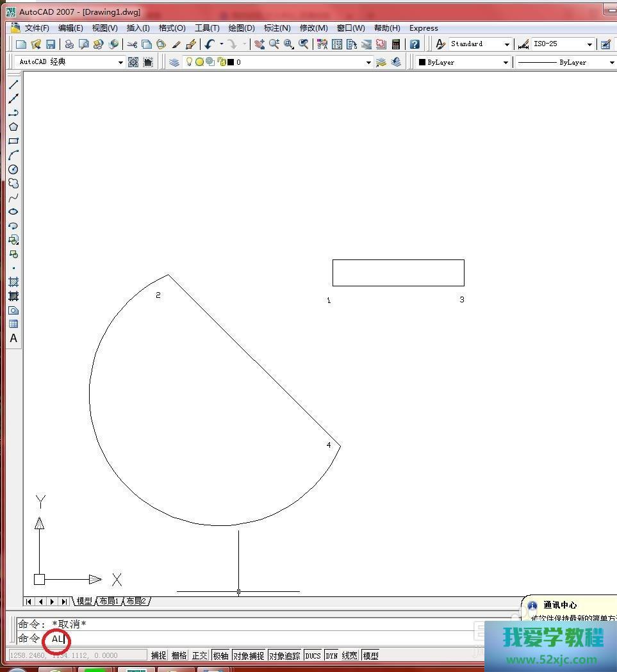This screenshot has height=672, width=617.
Task: Open the Layer Properties Manager icon
Action: point(174,62)
